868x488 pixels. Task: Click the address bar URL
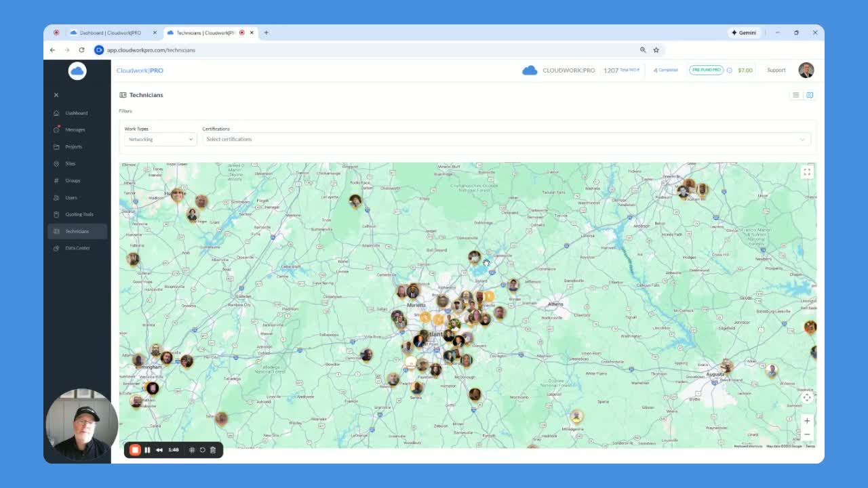coord(151,50)
